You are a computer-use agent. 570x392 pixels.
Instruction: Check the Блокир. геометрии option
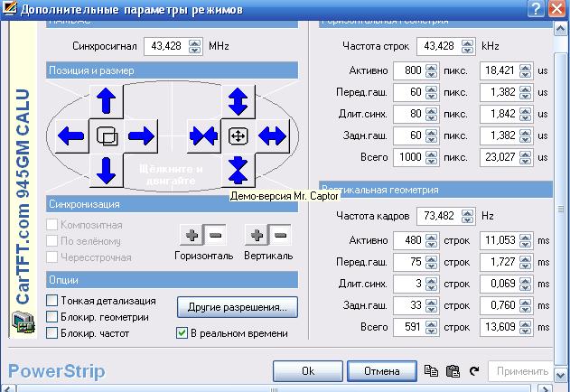pyautogui.click(x=52, y=317)
